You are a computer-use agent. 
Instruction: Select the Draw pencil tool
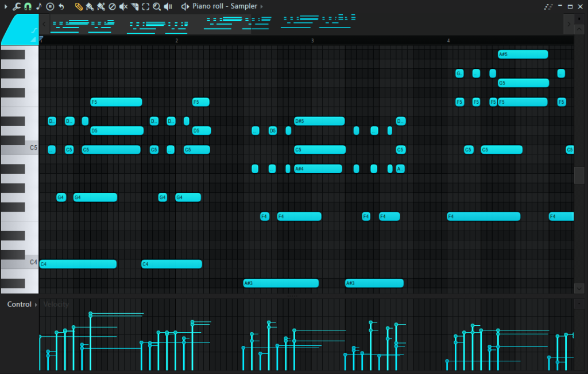click(79, 6)
